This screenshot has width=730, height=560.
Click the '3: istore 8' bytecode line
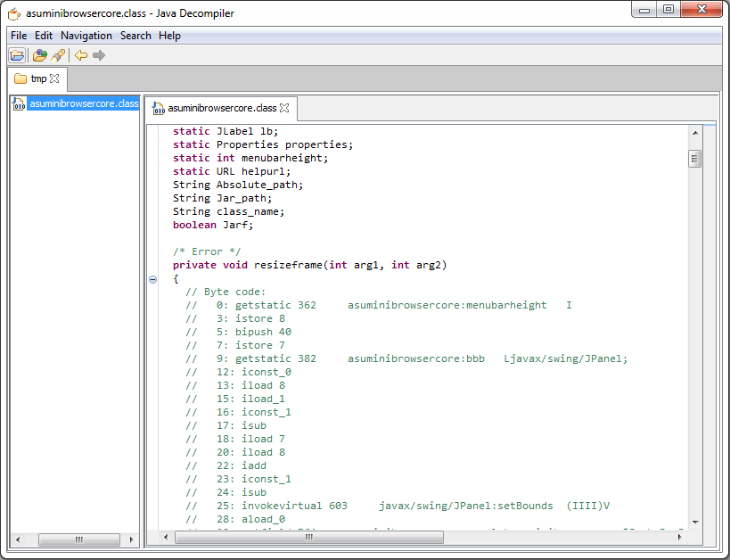235,318
